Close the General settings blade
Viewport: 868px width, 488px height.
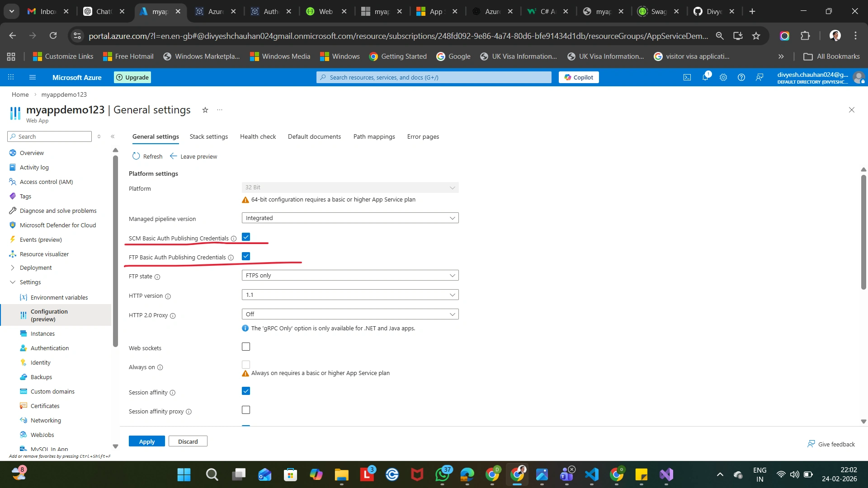[852, 110]
